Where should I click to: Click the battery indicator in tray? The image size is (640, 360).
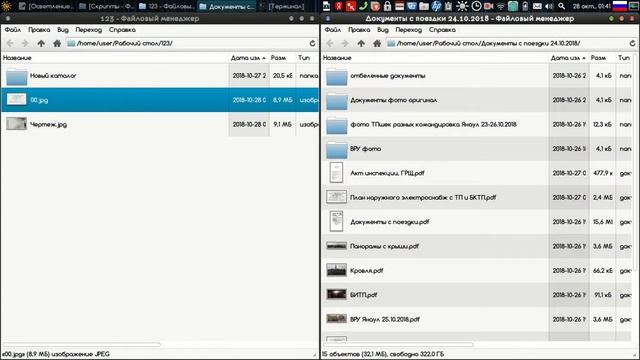click(x=525, y=6)
